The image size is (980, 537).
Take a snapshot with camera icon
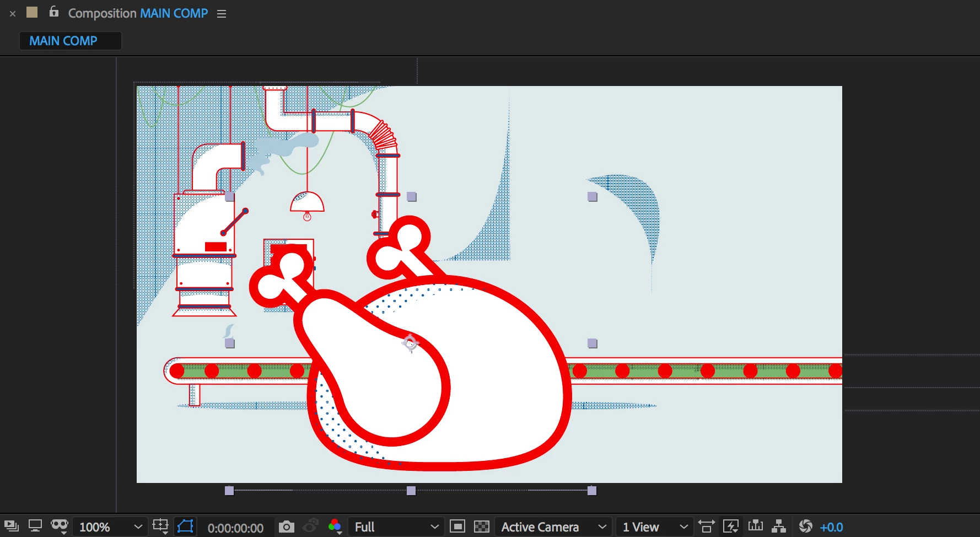pyautogui.click(x=286, y=527)
